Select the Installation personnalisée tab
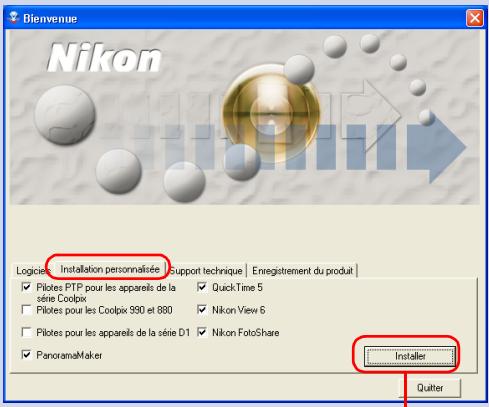489x407 pixels. [x=110, y=269]
